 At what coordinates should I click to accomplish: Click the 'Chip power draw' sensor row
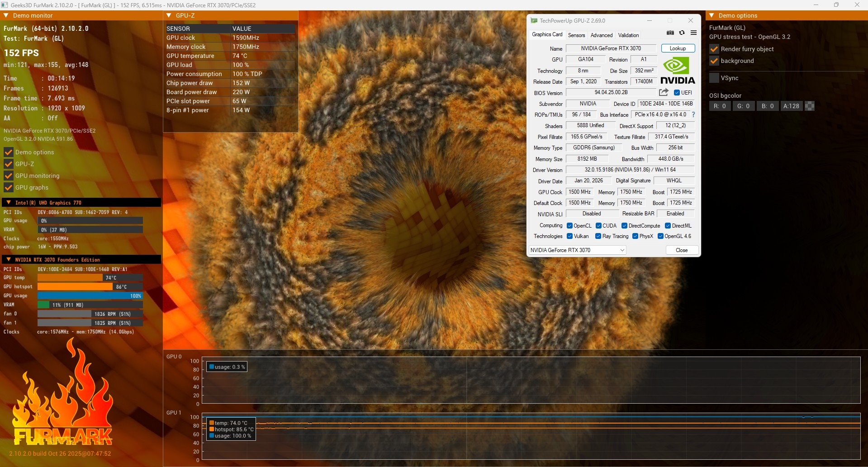(x=230, y=83)
